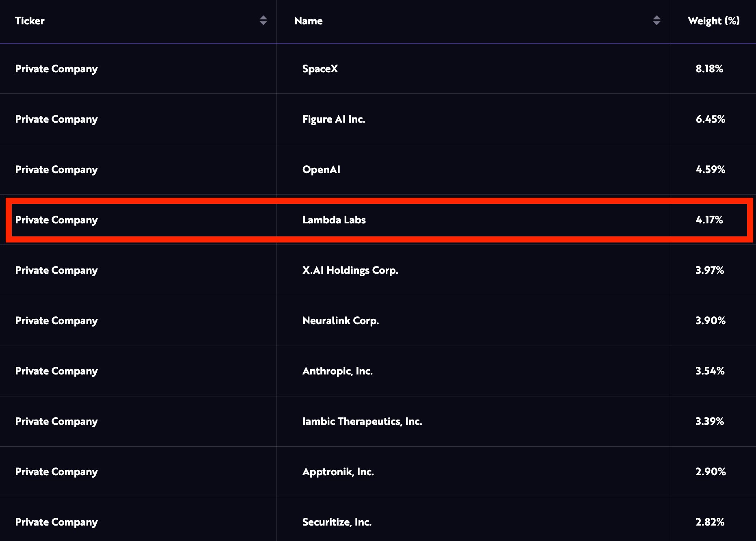Select Iambic Therapeutics, Inc. row

coord(362,421)
